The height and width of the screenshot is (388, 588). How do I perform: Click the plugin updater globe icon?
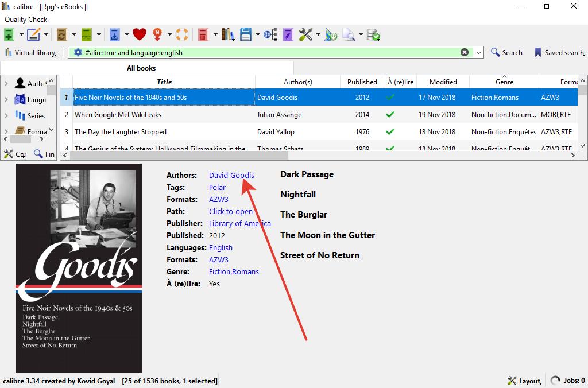(331, 35)
